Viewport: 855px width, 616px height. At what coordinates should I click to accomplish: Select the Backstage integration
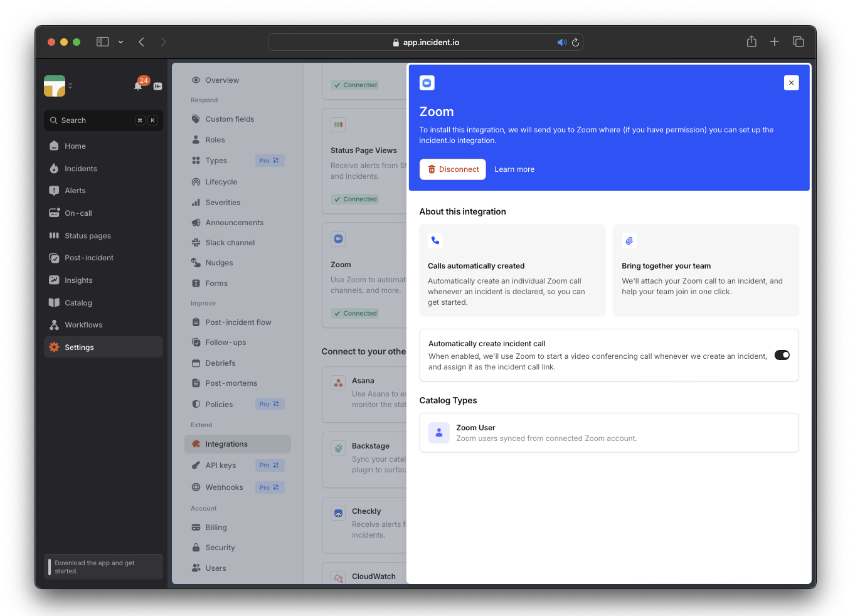364,460
